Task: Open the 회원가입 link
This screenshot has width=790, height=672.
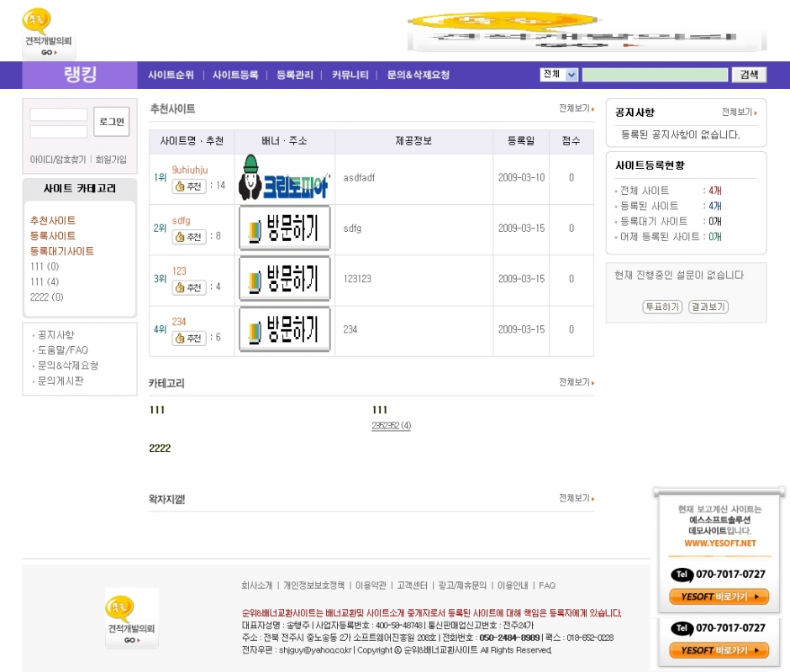Action: click(x=111, y=160)
